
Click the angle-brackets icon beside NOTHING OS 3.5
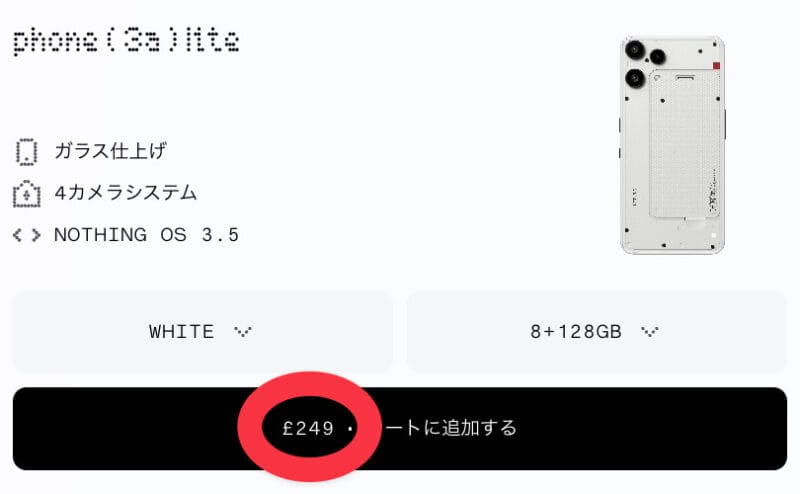[x=27, y=235]
